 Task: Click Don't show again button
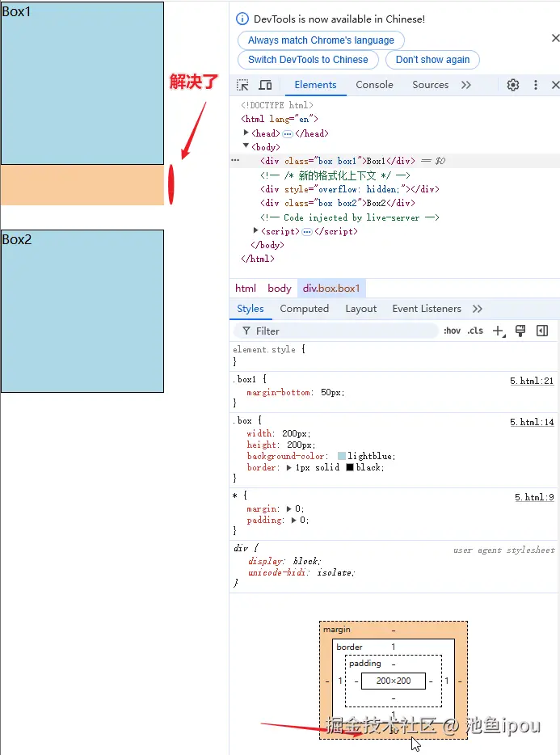point(432,60)
